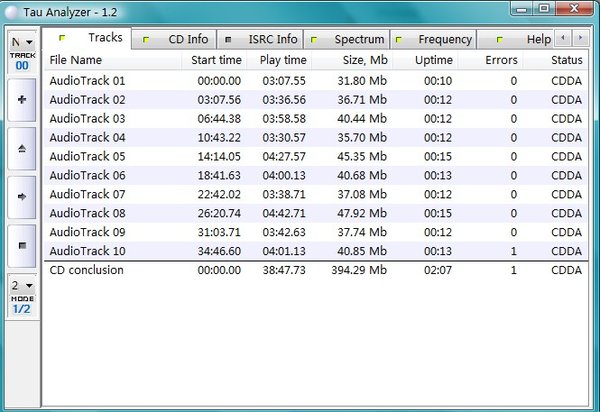
Task: Select AudioTrack 08 row
Action: [316, 213]
